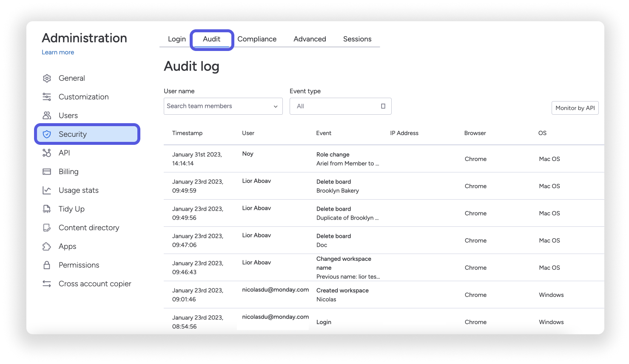Switch to the Login tab
Image resolution: width=629 pixels, height=364 pixels.
[x=176, y=39]
